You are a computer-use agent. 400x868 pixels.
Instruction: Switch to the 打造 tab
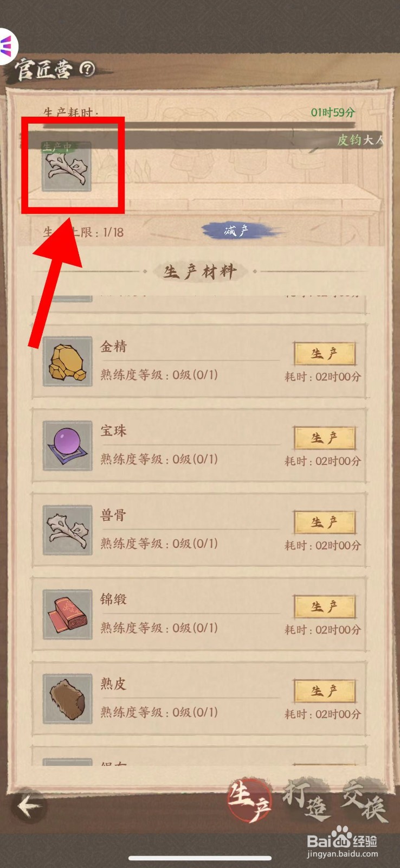coord(306,801)
